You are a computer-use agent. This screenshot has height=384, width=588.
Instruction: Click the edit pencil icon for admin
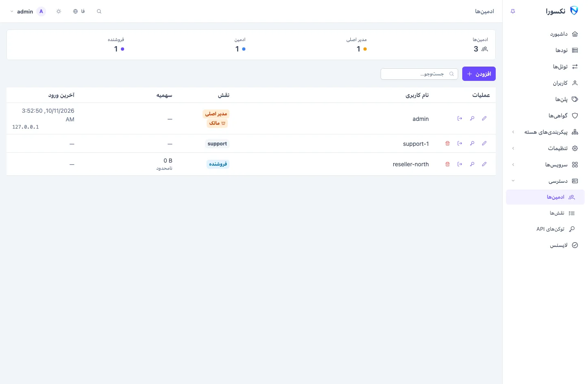coord(484,118)
